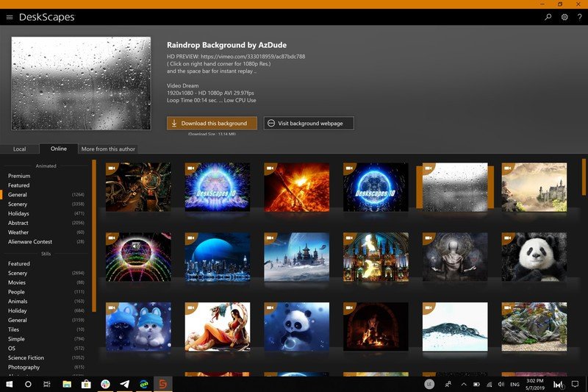Choose Stills General with count 3159
This screenshot has width=588, height=392.
coord(46,320)
